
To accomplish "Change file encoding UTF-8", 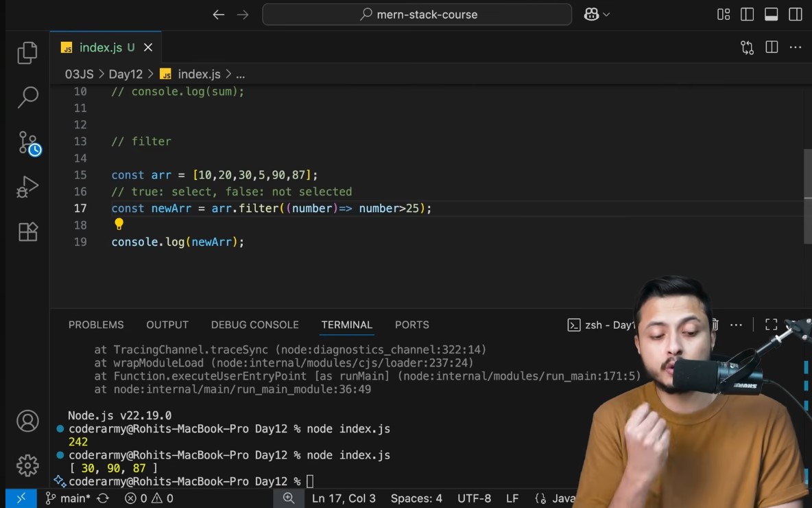I will [474, 498].
